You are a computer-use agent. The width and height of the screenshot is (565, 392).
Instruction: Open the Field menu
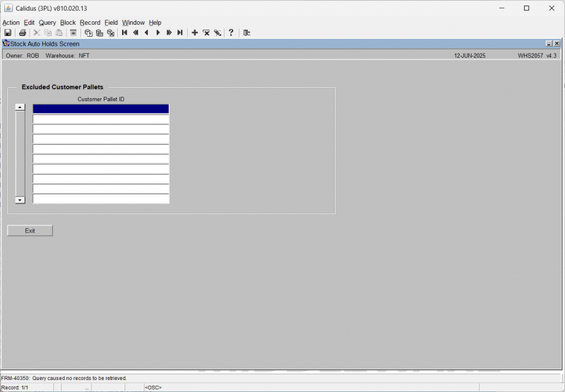tap(111, 23)
